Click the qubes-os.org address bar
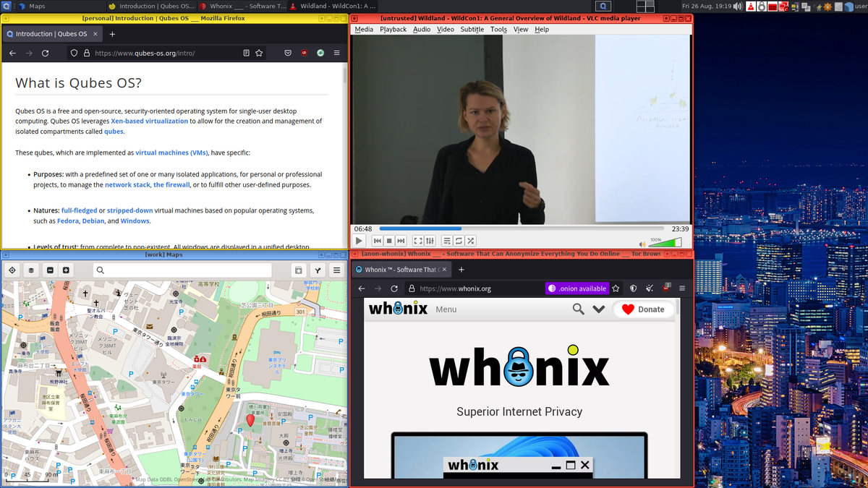The width and height of the screenshot is (868, 488). pyautogui.click(x=165, y=53)
